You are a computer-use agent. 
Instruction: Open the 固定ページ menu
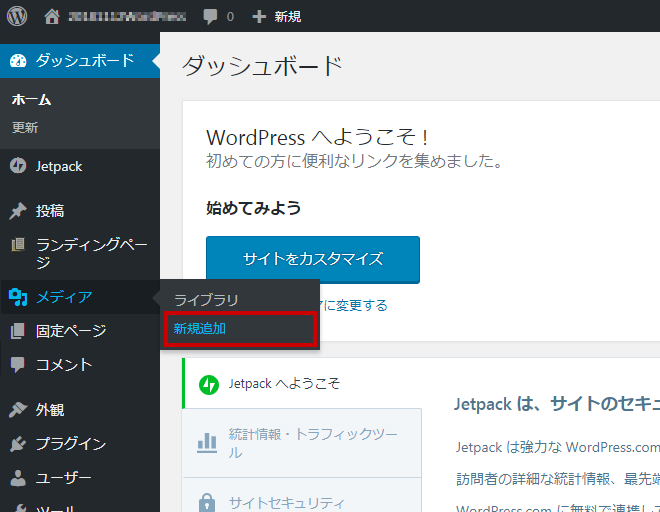pos(71,331)
